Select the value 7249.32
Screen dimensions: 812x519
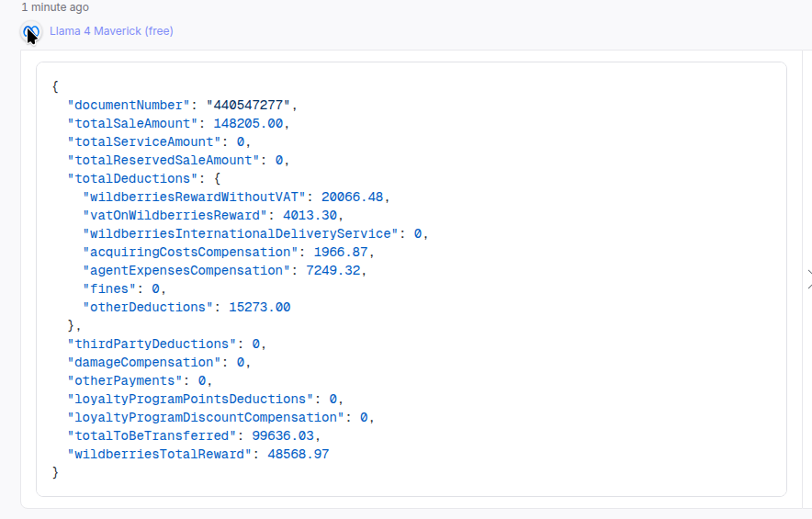[333, 270]
